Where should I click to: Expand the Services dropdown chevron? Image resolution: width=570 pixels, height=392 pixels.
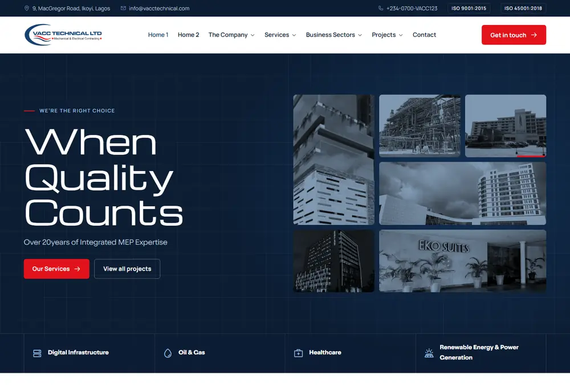(294, 35)
